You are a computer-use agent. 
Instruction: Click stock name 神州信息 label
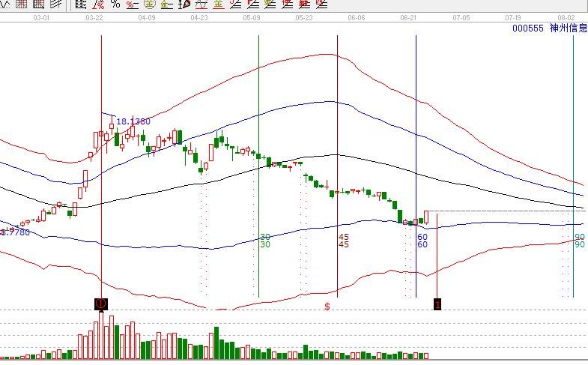point(569,28)
